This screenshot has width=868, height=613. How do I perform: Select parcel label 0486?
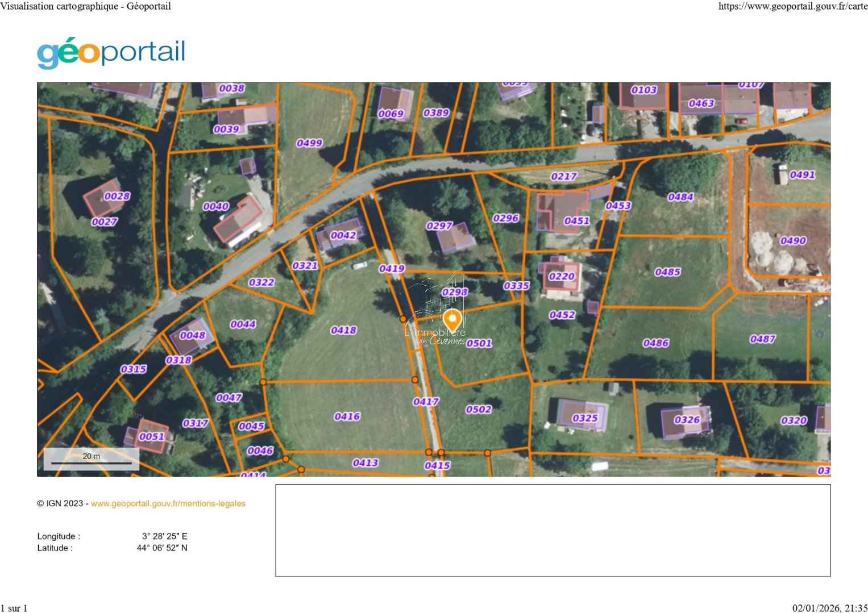pos(655,343)
